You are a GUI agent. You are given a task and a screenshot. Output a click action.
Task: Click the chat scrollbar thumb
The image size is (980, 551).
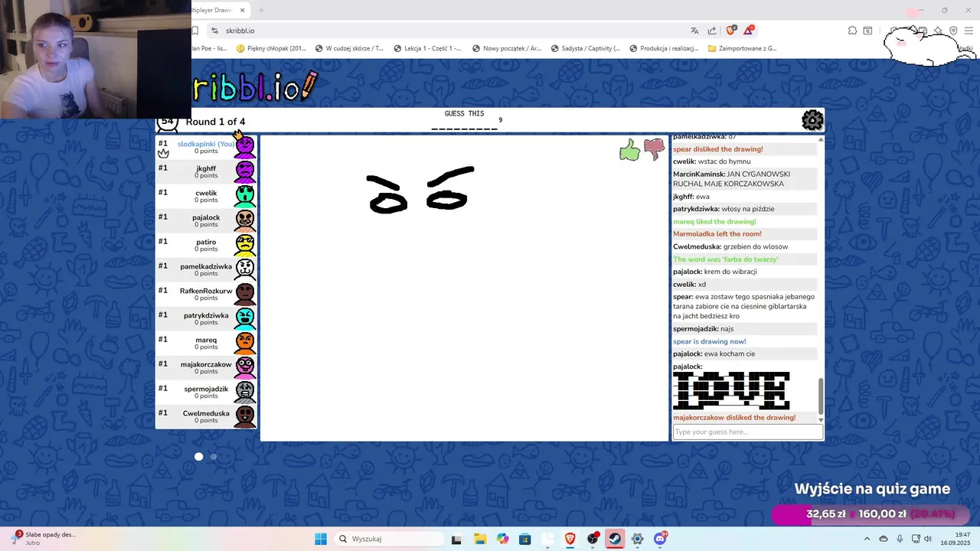821,396
